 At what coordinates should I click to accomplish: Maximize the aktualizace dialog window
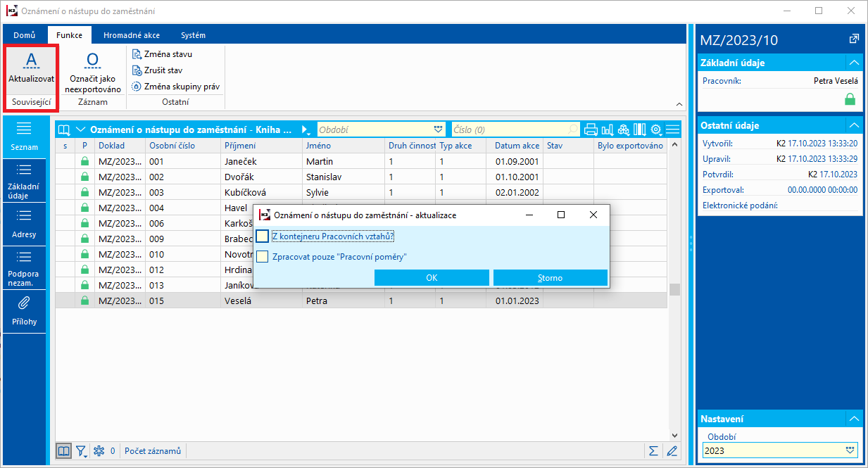click(x=561, y=215)
